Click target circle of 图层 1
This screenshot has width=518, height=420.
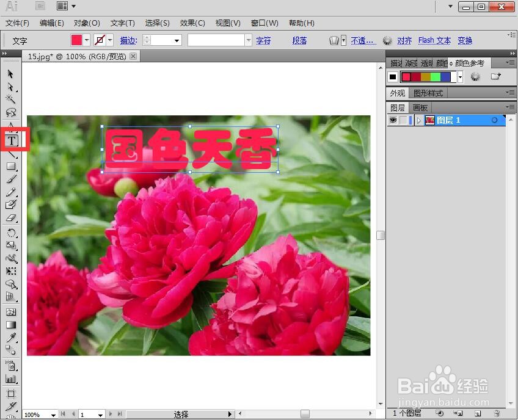(494, 120)
